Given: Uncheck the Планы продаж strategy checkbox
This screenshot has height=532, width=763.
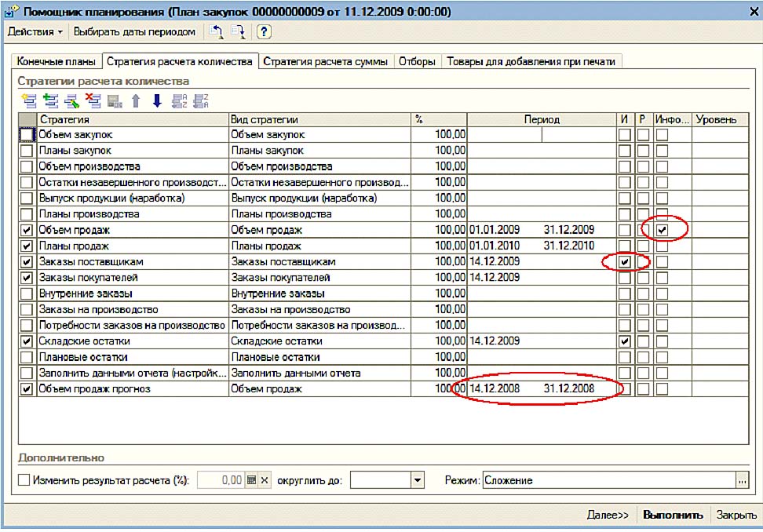Looking at the screenshot, I should [x=27, y=246].
